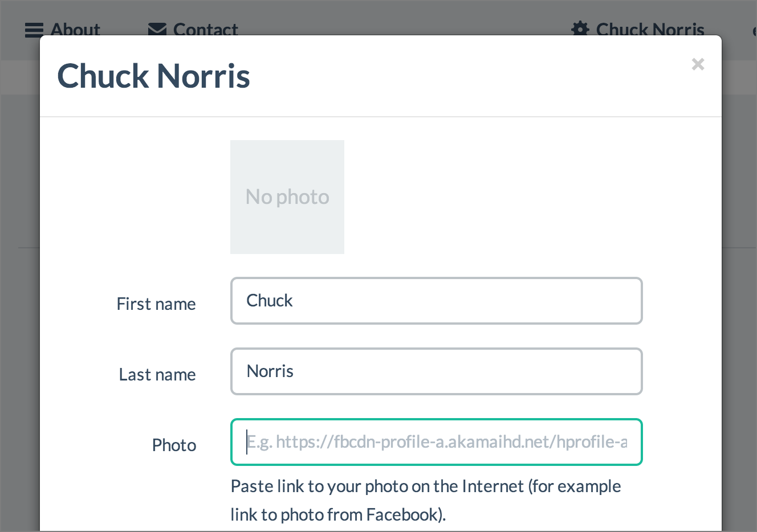Click the dimmed backdrop left of dialog

coord(19,285)
